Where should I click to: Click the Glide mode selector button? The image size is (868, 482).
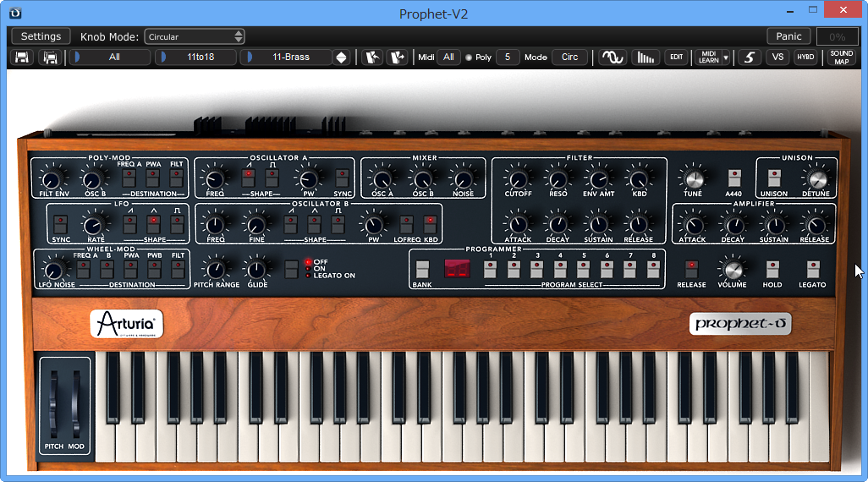pos(291,270)
